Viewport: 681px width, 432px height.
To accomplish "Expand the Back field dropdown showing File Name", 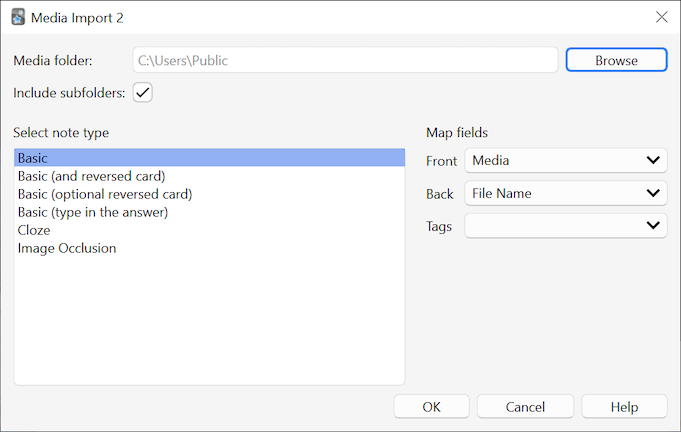I will click(x=565, y=193).
